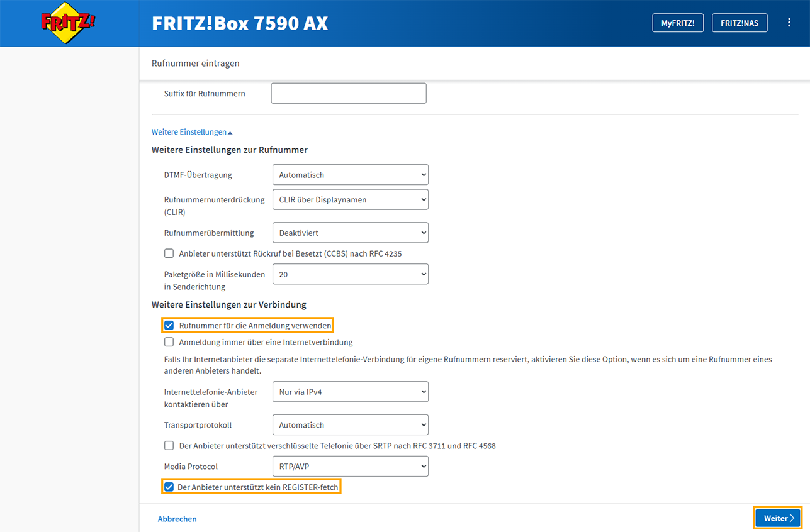Enable Rückruf bei Besetzt (CCBS) checkbox
This screenshot has height=532, width=810.
[x=169, y=253]
